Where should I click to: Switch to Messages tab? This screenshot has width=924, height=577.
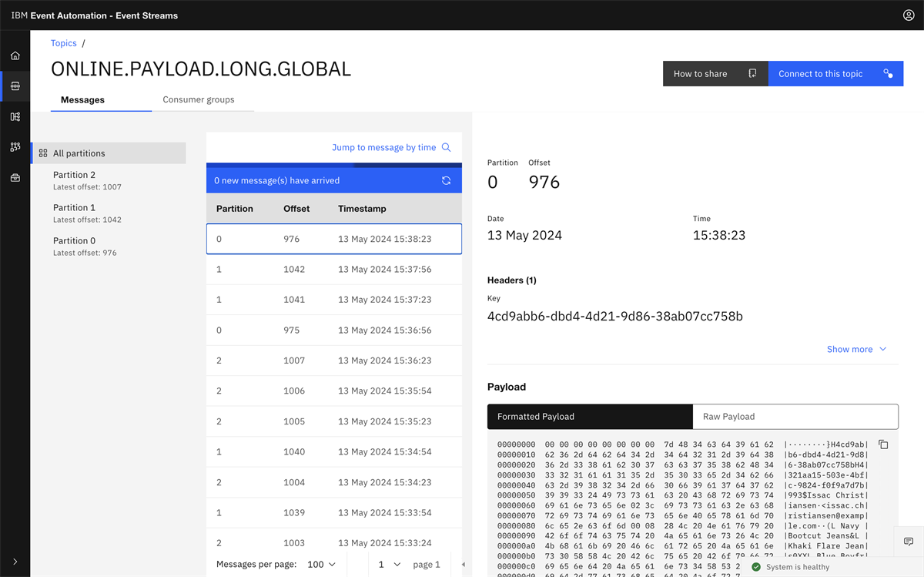[x=101, y=99]
